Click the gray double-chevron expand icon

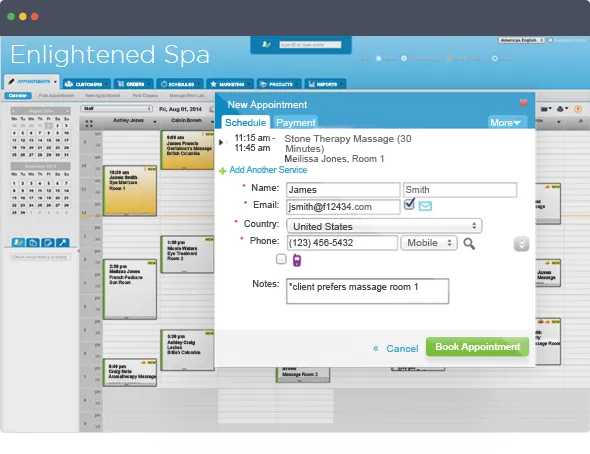tap(521, 244)
